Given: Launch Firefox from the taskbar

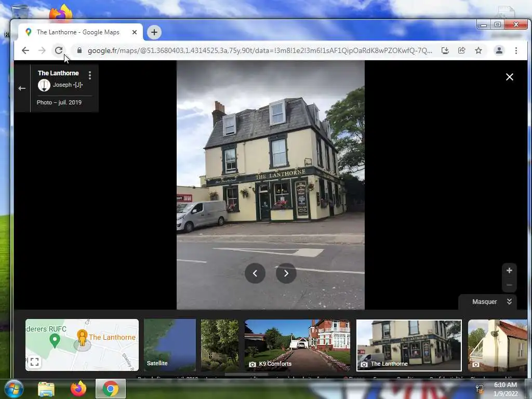Looking at the screenshot, I should (78, 389).
